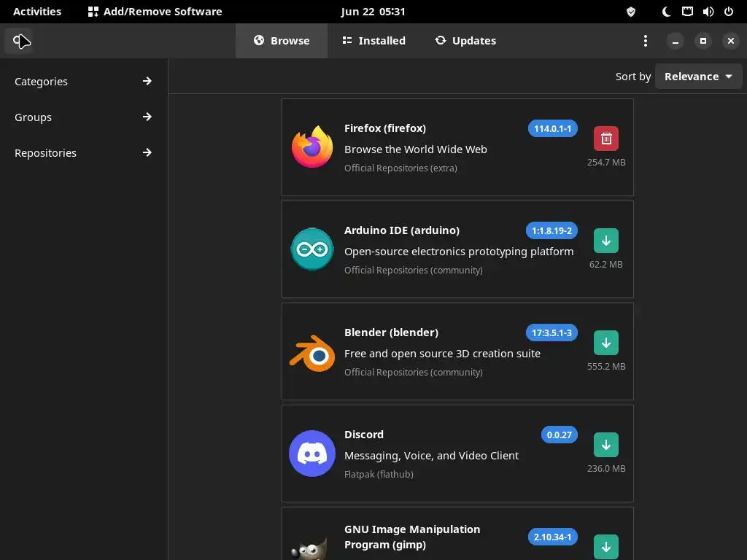Expand the Groups sidebar entry
This screenshot has height=560, width=747.
pyautogui.click(x=83, y=117)
